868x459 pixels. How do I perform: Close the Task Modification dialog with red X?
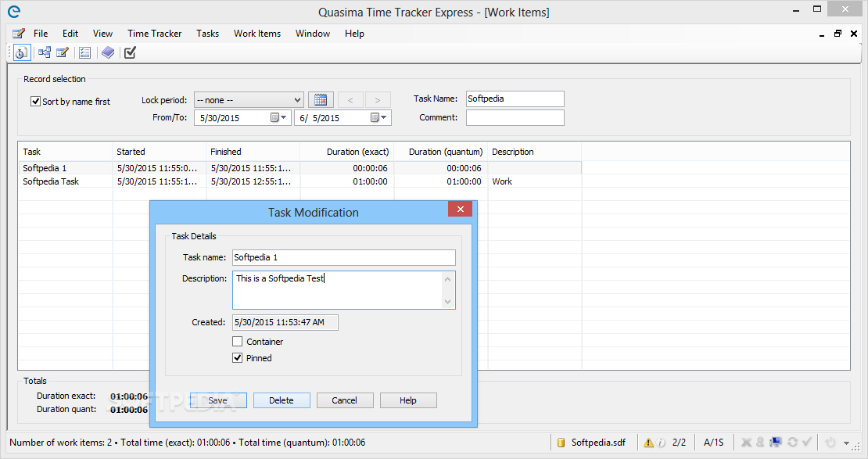tap(460, 209)
